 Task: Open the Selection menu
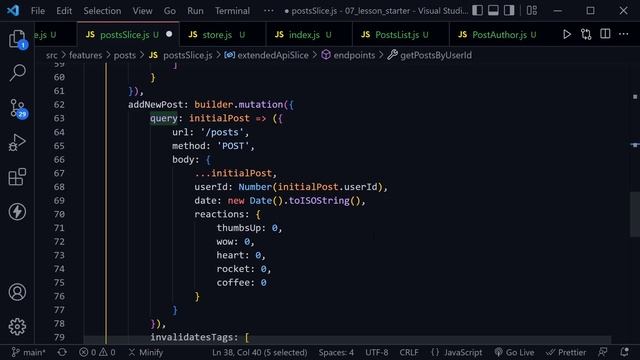pyautogui.click(x=102, y=11)
